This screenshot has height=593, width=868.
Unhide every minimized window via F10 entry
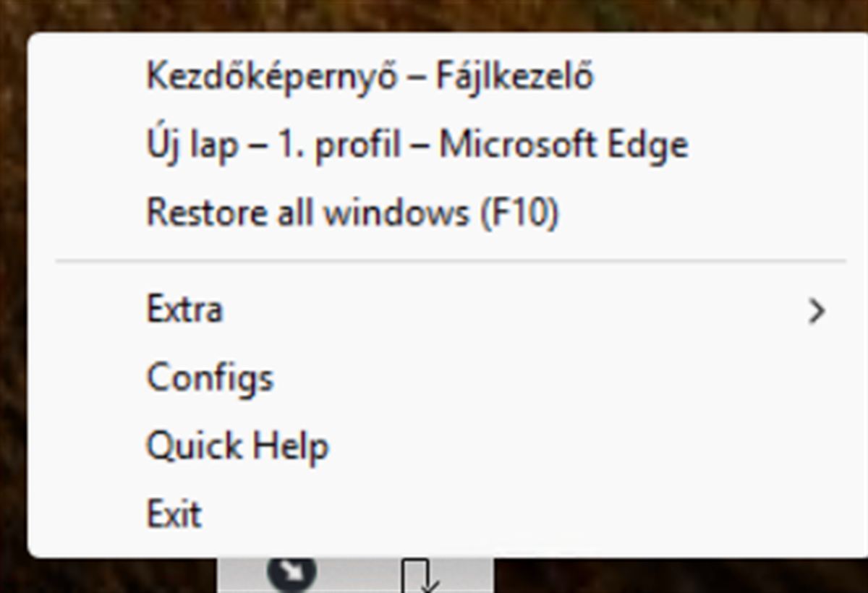pos(352,213)
